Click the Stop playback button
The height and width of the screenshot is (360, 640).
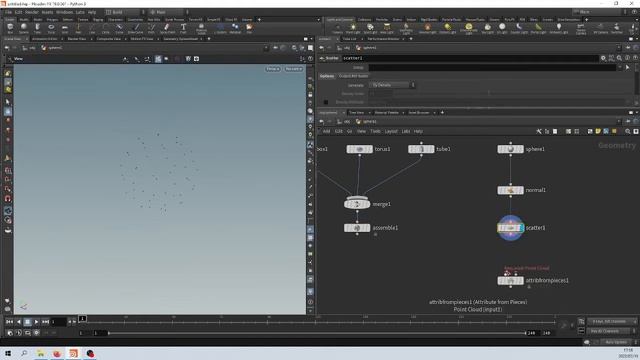coord(27,322)
